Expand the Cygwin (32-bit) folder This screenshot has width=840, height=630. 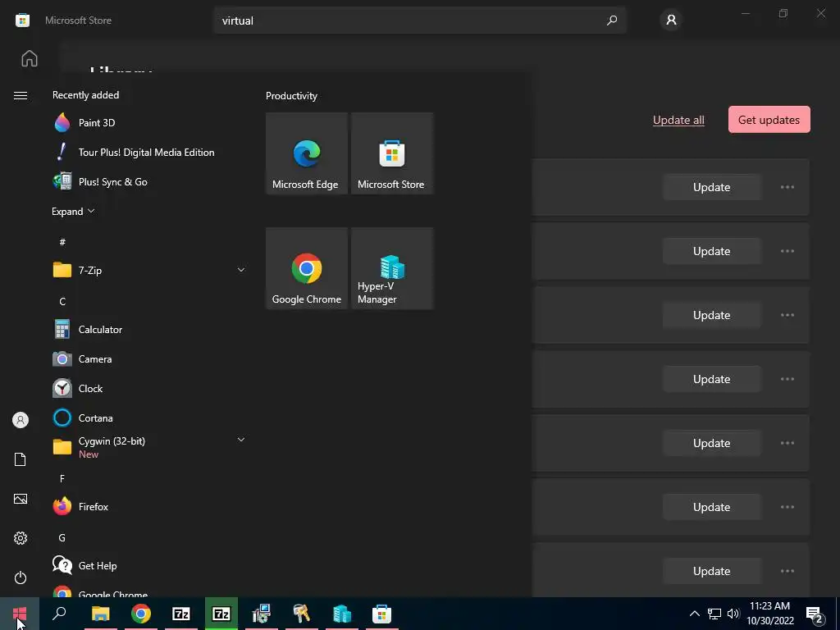pyautogui.click(x=148, y=447)
